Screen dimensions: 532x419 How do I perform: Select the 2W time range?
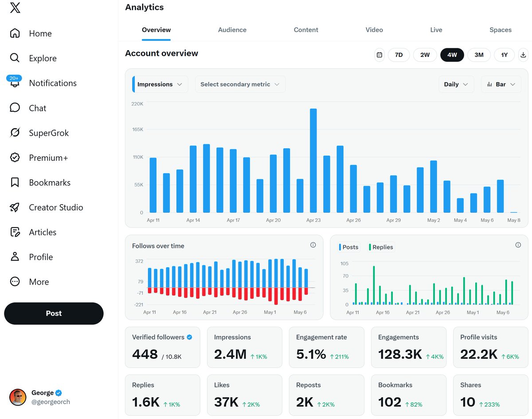click(x=425, y=55)
